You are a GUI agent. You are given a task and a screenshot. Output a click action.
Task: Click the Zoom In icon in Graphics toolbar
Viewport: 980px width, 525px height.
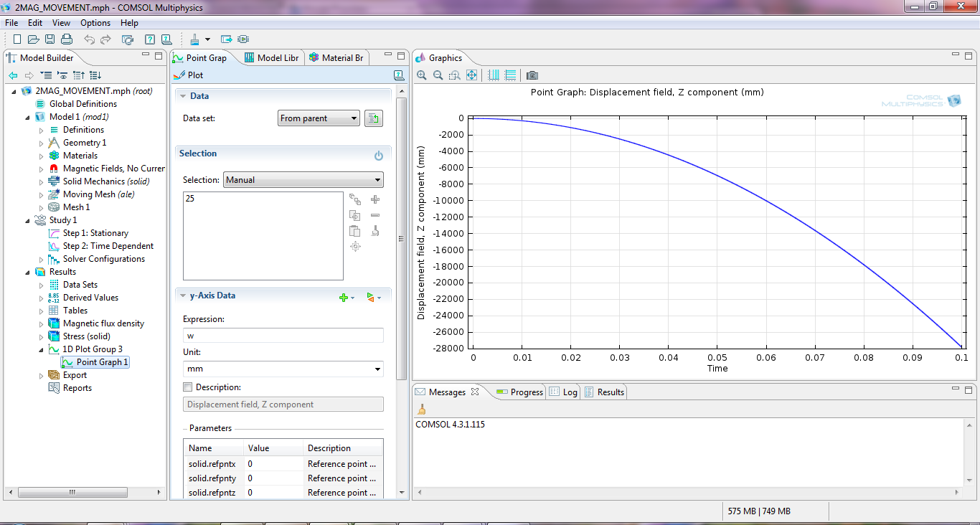click(422, 75)
